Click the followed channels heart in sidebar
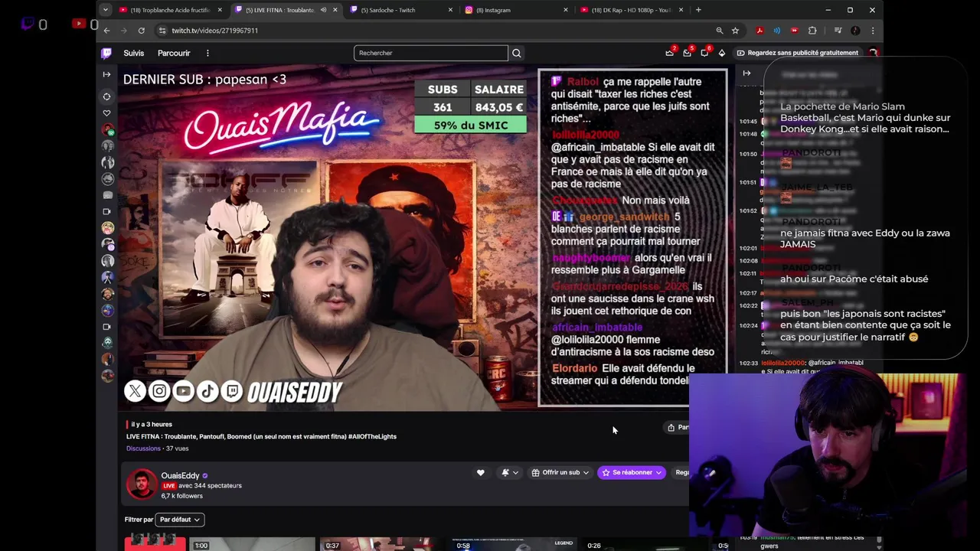This screenshot has height=551, width=980. pyautogui.click(x=106, y=113)
